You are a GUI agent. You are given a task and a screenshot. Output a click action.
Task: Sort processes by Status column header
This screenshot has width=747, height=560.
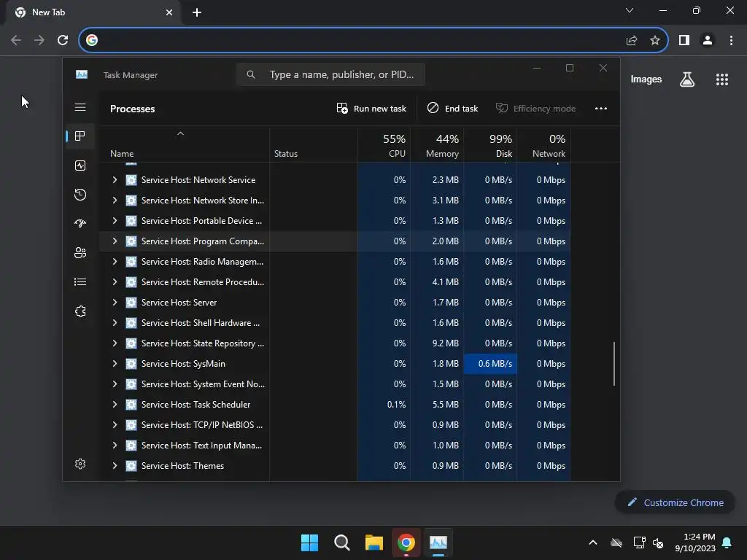314,146
